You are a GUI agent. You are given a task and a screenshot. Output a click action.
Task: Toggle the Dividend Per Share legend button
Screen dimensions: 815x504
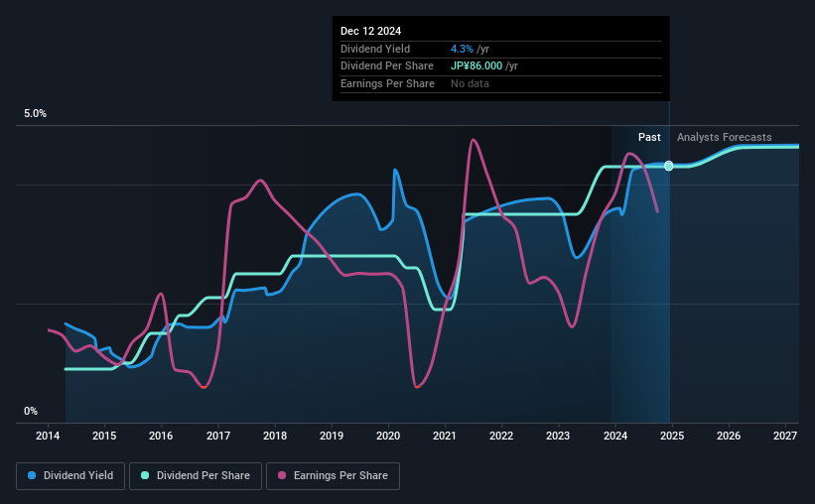[196, 476]
